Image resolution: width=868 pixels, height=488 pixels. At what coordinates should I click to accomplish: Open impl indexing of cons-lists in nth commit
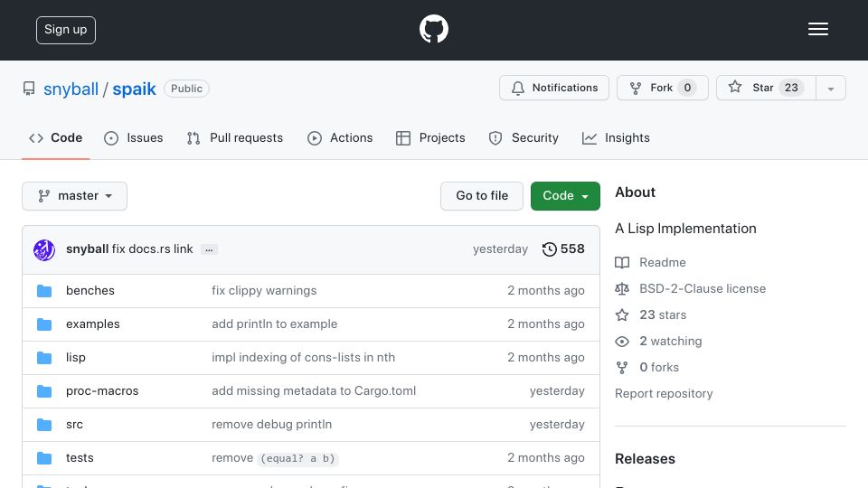(x=304, y=358)
